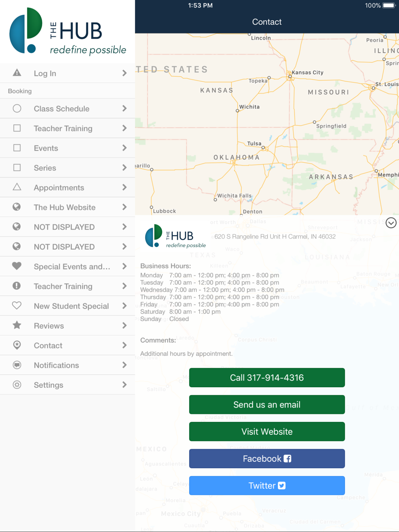Select Contact in the sidebar
The height and width of the screenshot is (532, 399).
coord(67,345)
